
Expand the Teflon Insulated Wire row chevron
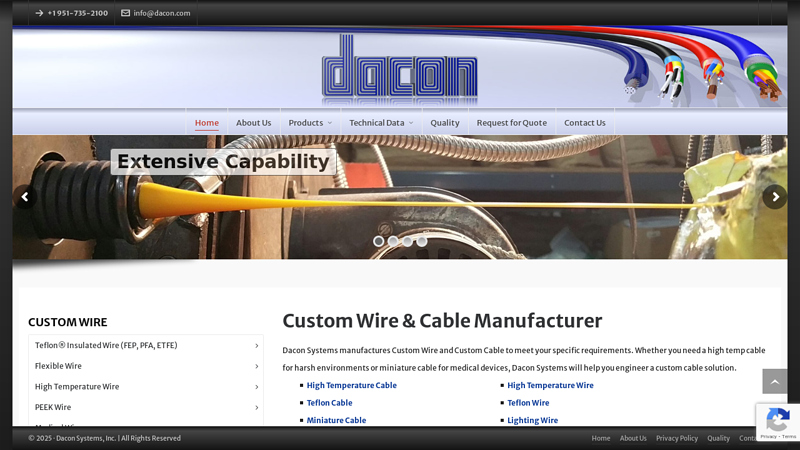(x=257, y=346)
